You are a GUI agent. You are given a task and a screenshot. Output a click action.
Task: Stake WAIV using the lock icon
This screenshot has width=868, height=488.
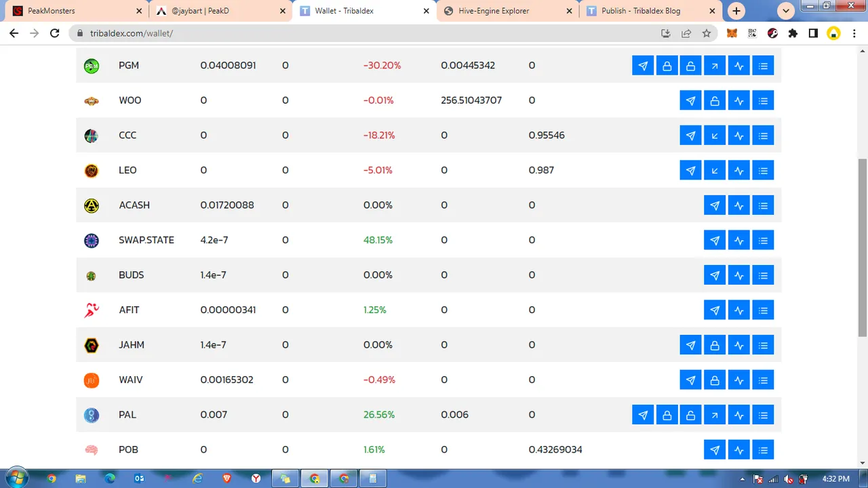[x=715, y=380]
